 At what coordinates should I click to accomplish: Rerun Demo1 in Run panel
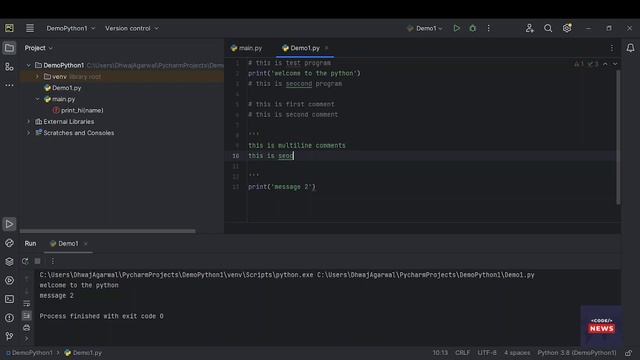pos(25,261)
